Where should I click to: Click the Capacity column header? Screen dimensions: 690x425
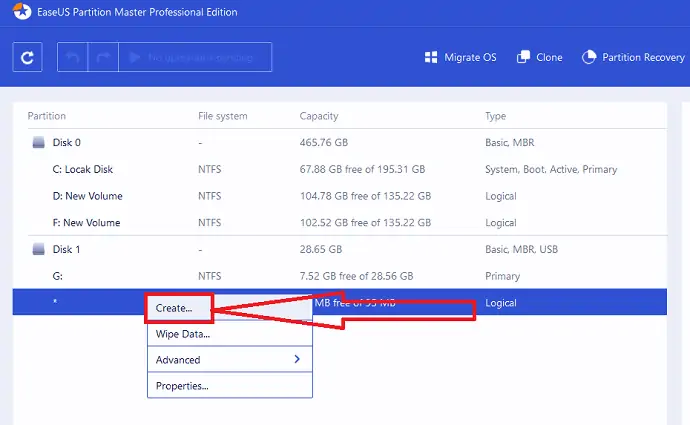319,116
